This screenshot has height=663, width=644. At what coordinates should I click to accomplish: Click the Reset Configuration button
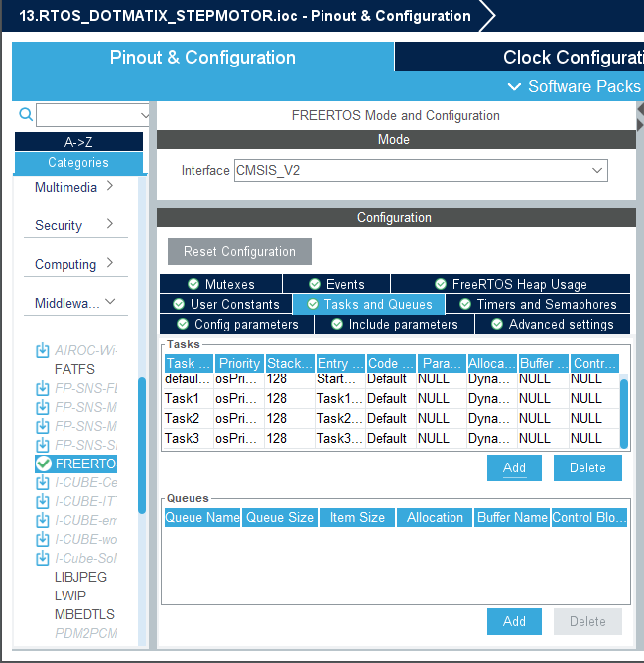coord(239,251)
